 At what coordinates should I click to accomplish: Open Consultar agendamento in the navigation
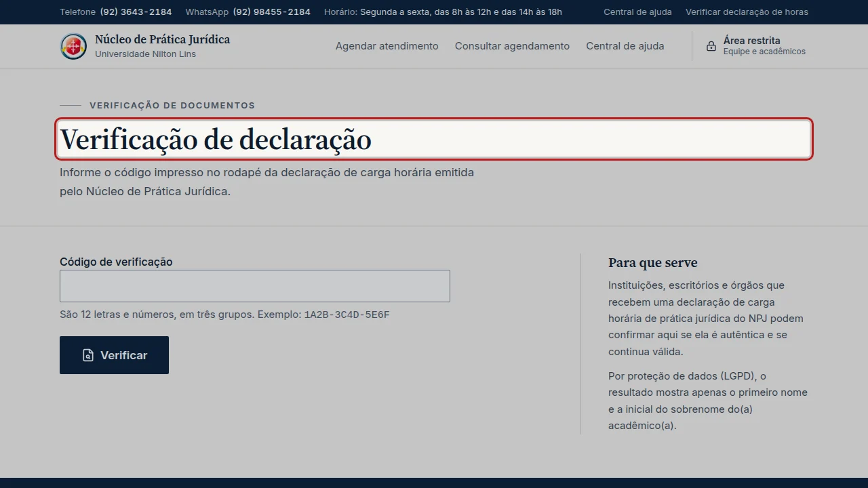[512, 46]
